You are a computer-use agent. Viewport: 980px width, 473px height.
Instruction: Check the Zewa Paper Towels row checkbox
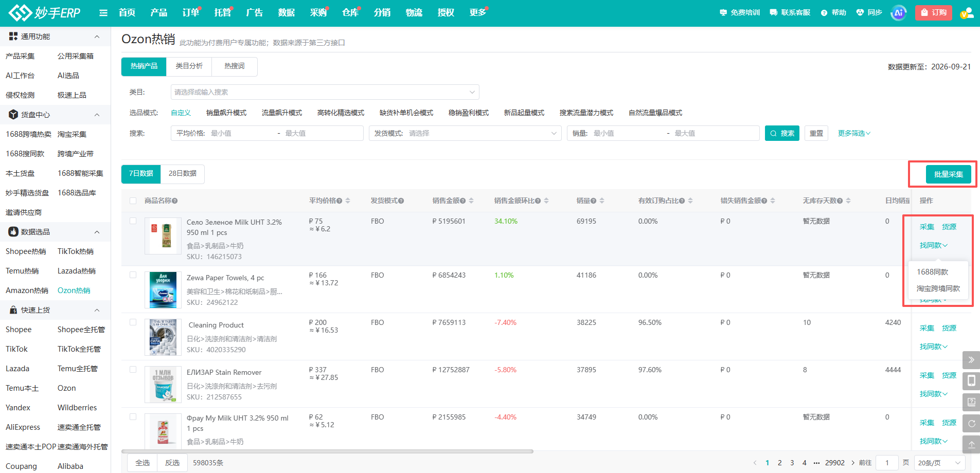(x=133, y=275)
